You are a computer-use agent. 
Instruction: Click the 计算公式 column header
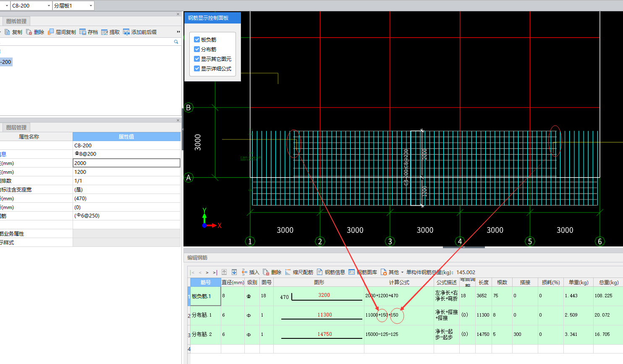[399, 282]
